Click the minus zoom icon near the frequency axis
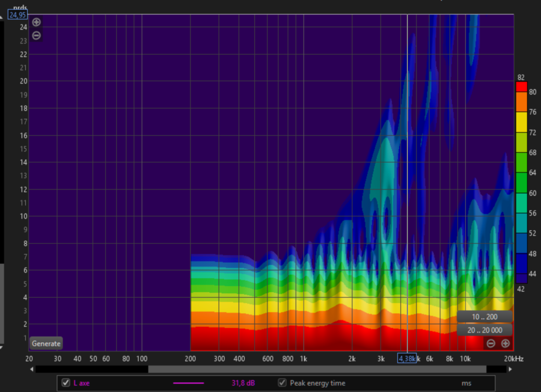The width and height of the screenshot is (541, 392). click(491, 343)
